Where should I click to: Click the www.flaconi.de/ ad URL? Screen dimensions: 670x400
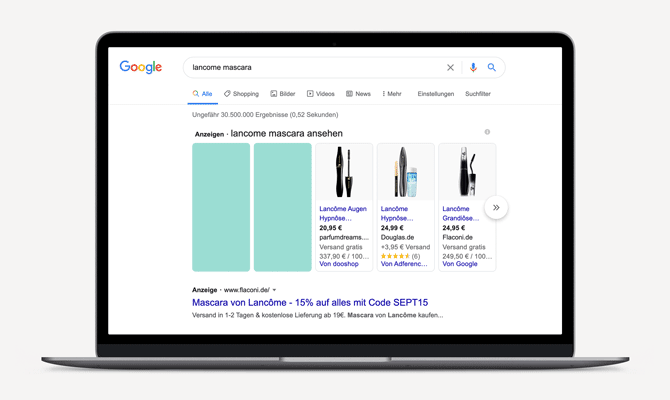(x=247, y=290)
